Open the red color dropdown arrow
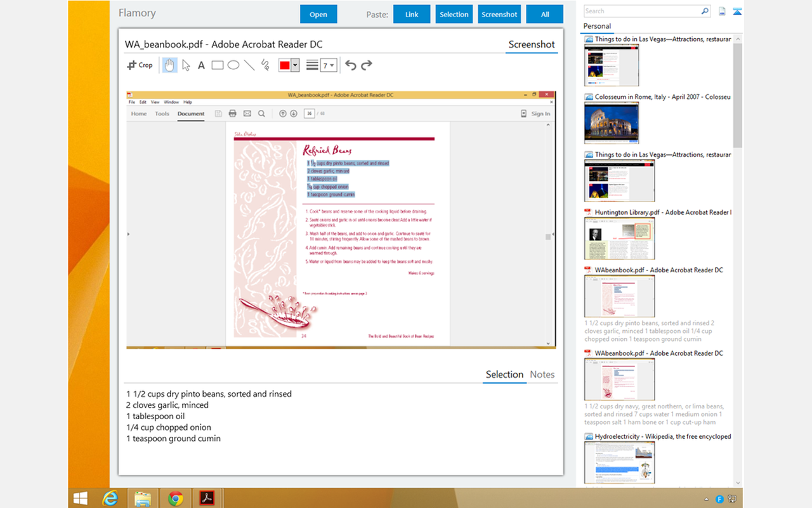Screen dimensions: 812x508 pyautogui.click(x=295, y=65)
